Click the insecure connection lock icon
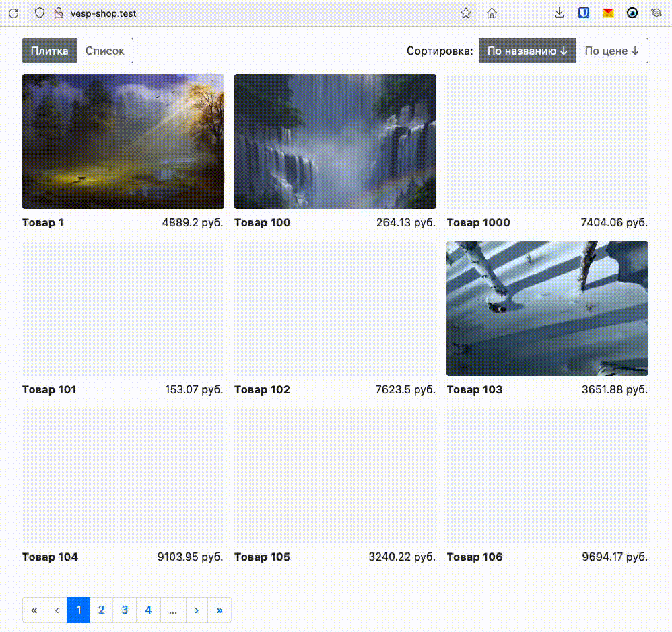This screenshot has width=672, height=632. click(59, 13)
